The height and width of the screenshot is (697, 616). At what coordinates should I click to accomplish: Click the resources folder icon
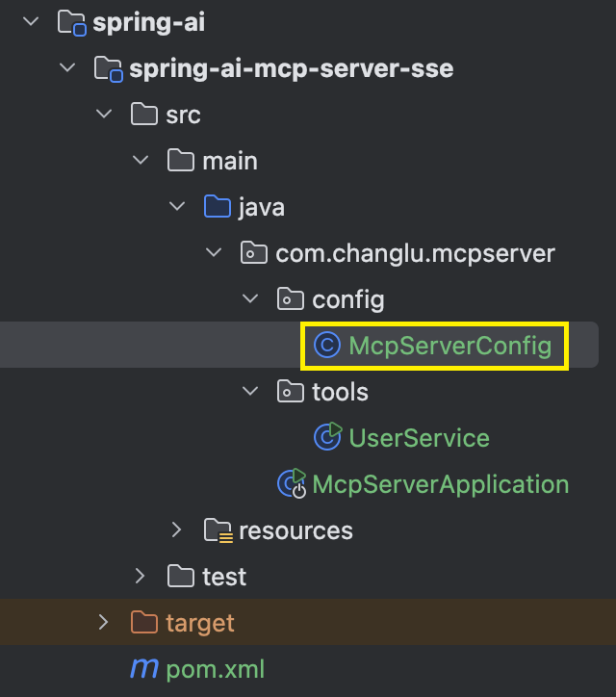218,530
